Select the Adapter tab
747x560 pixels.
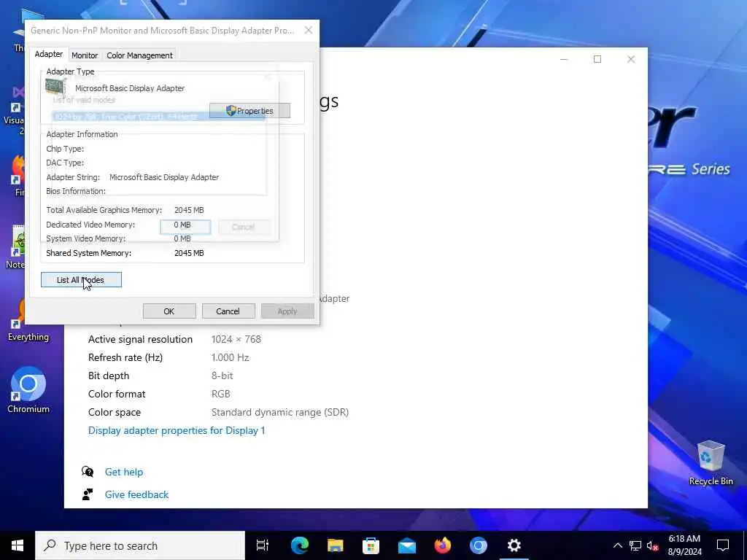[49, 54]
